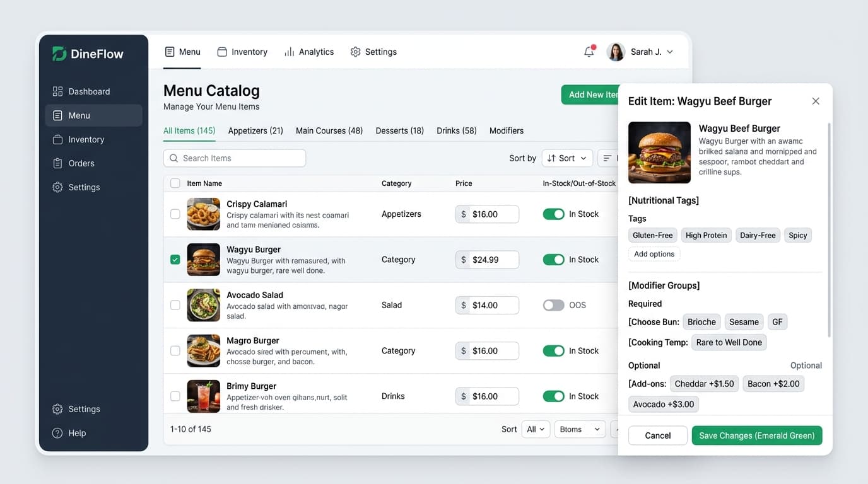Open the Sort dropdown next to Sort by
868x484 pixels.
pos(567,158)
